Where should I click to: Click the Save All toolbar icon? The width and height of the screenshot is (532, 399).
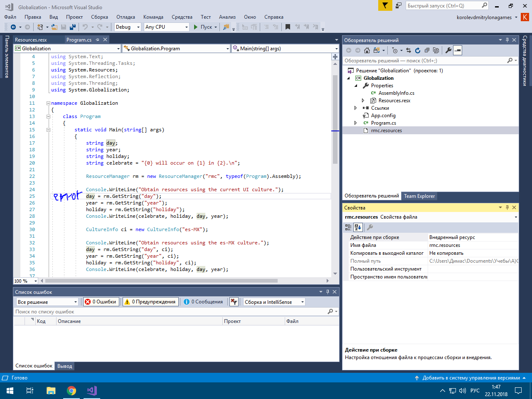72,27
